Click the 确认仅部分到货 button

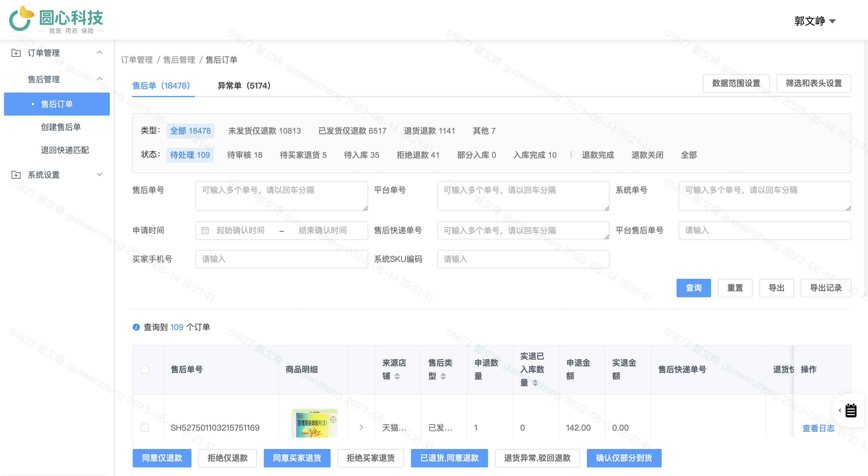624,458
